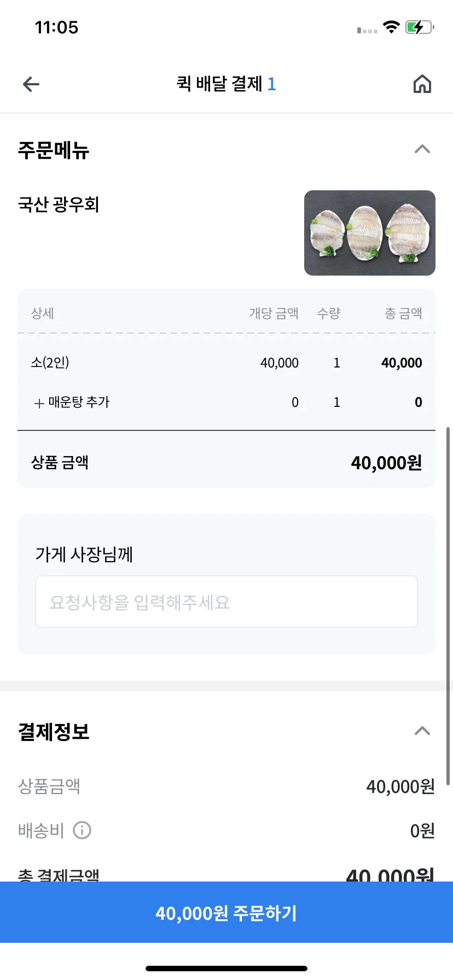453x980 pixels.
Task: Tap the plus icon beside 매운탕 추가
Action: click(x=39, y=403)
